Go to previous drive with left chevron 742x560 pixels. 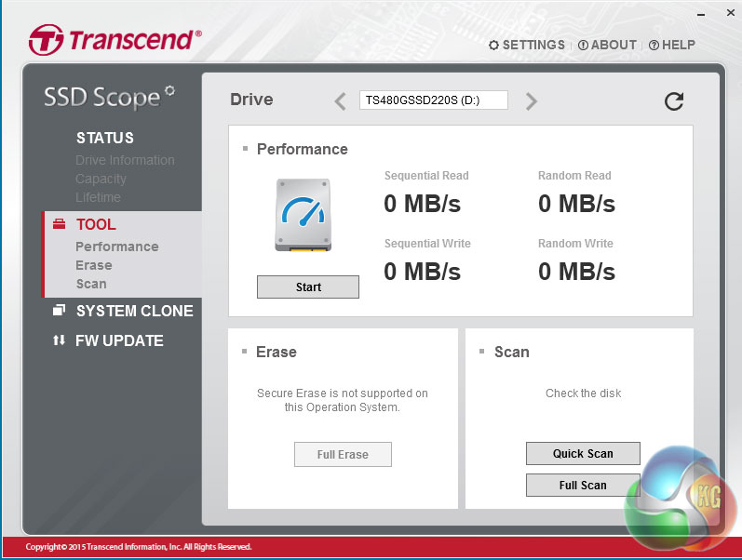click(340, 101)
